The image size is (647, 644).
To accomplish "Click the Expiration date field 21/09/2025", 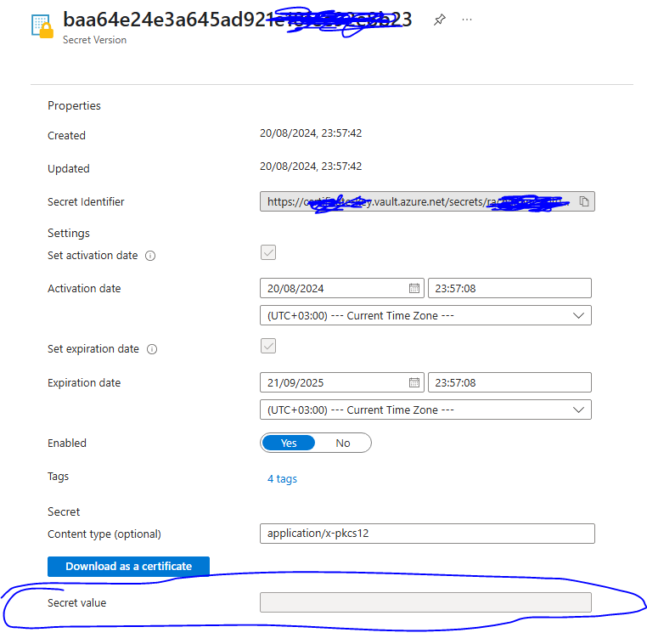I will tap(341, 382).
